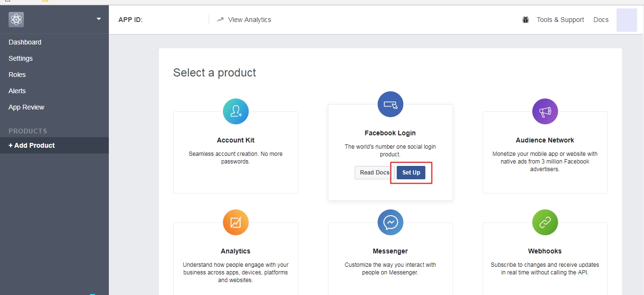Click the atom app logo icon

point(16,19)
